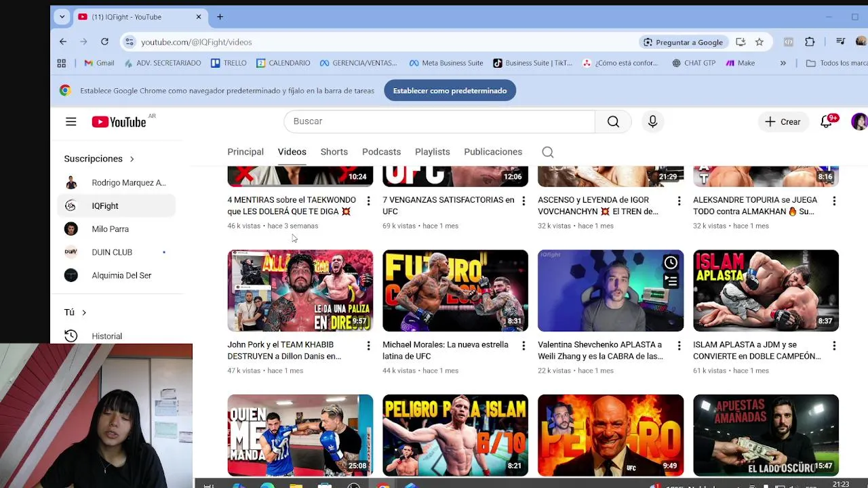Open options for Michael Morales video
This screenshot has width=868, height=488.
click(x=524, y=346)
